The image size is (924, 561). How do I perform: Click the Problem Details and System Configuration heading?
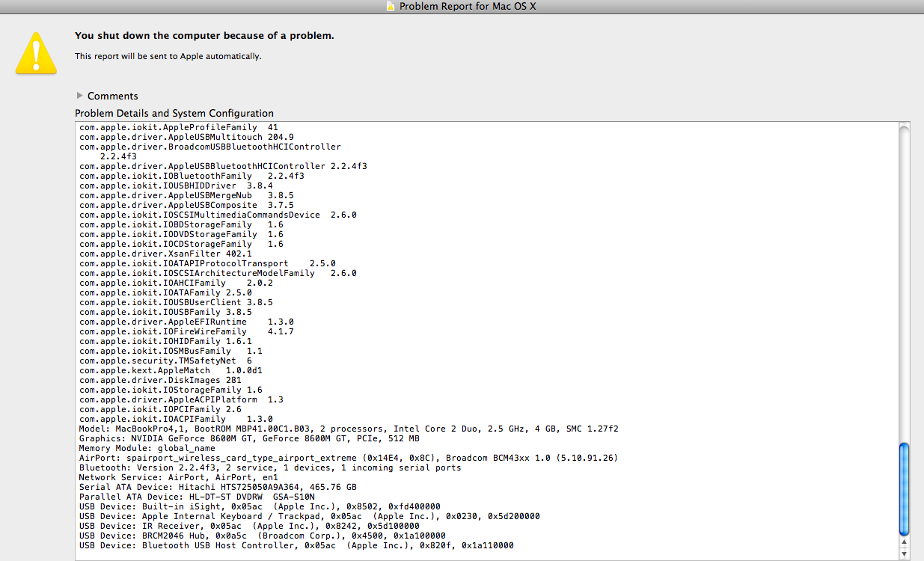click(x=174, y=113)
